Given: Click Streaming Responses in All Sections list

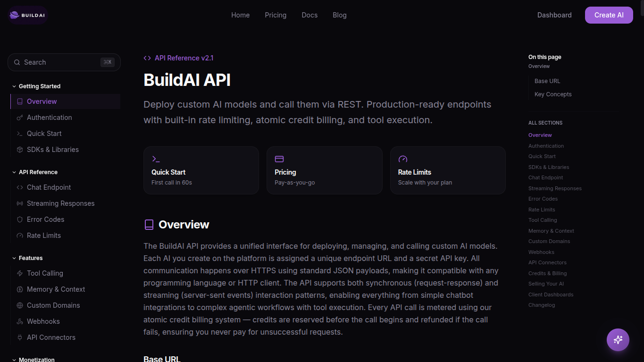Looking at the screenshot, I should 555,188.
